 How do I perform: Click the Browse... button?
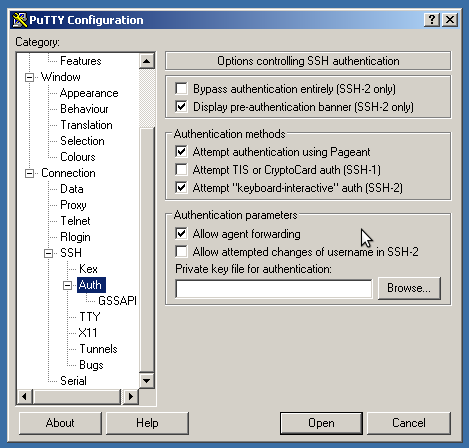tap(409, 288)
